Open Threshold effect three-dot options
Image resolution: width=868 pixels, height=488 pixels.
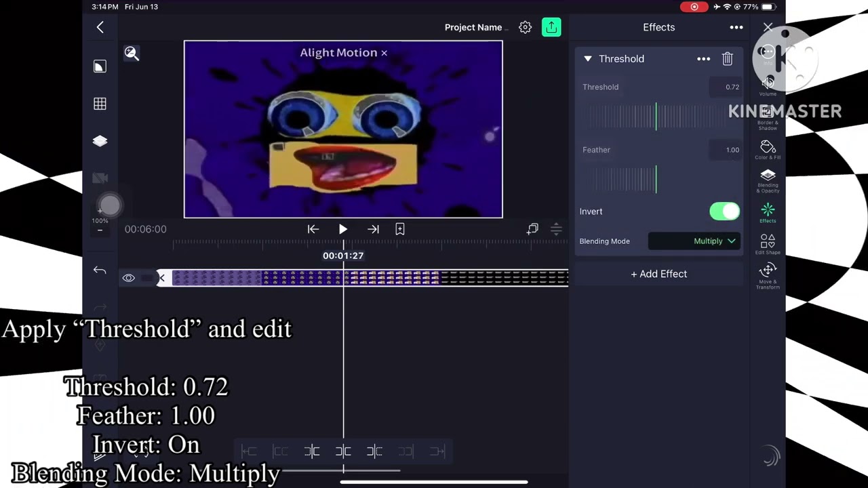(703, 59)
